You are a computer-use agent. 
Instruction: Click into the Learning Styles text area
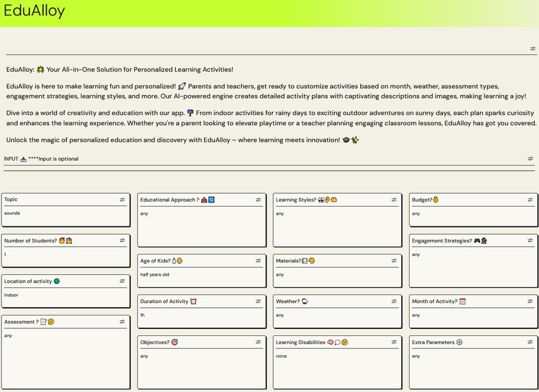click(x=337, y=226)
